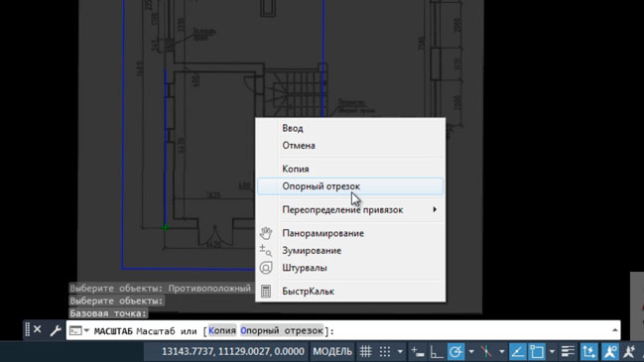The height and width of the screenshot is (362, 644).
Task: Launch БыстрКальк calculator from the menu
Action: pos(350,291)
